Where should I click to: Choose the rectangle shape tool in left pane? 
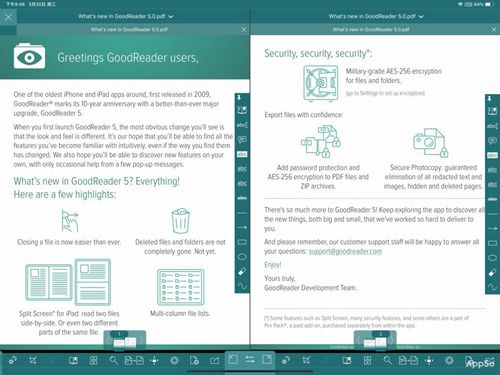click(x=242, y=242)
